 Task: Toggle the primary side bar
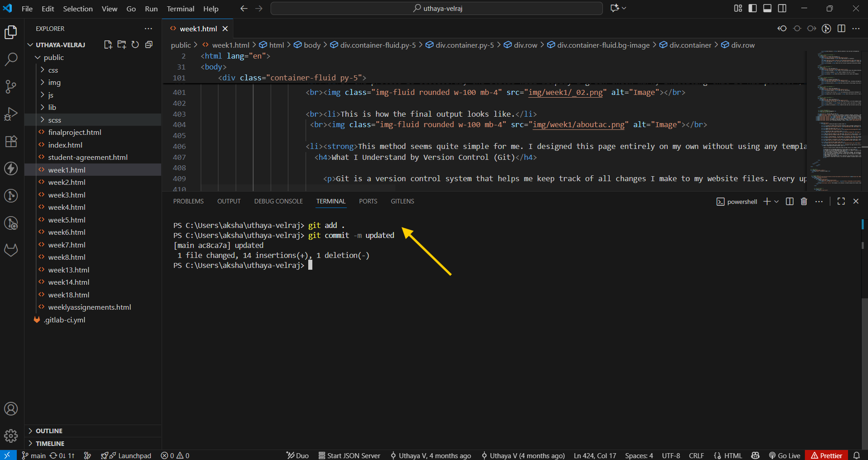[753, 8]
